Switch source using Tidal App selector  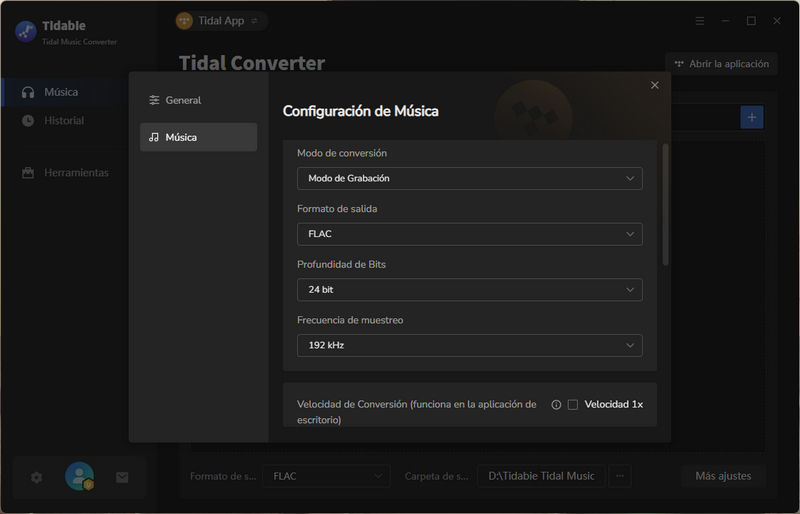pos(221,21)
